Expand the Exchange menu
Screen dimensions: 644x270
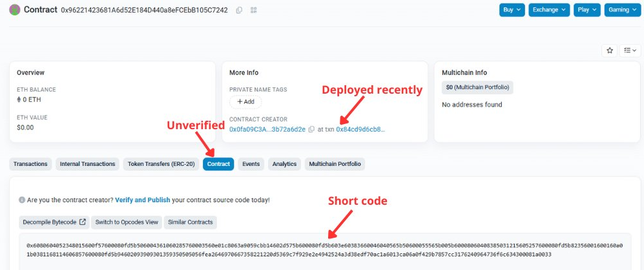pos(548,10)
